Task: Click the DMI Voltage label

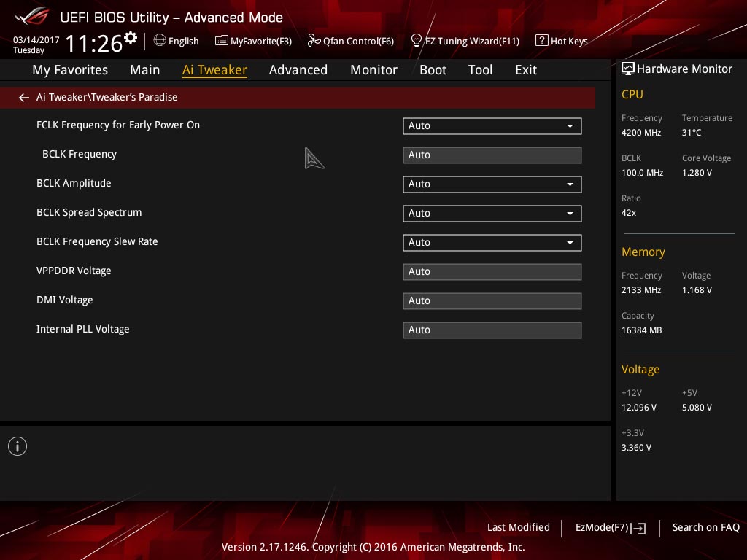Action: pyautogui.click(x=65, y=300)
